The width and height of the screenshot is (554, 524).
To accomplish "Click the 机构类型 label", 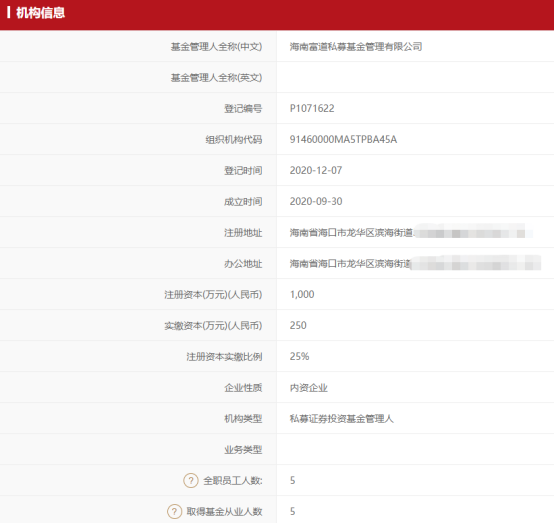I will point(243,419).
